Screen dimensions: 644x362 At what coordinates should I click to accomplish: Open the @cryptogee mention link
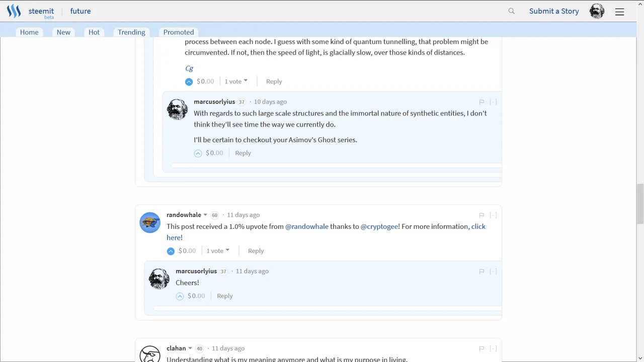pyautogui.click(x=380, y=226)
